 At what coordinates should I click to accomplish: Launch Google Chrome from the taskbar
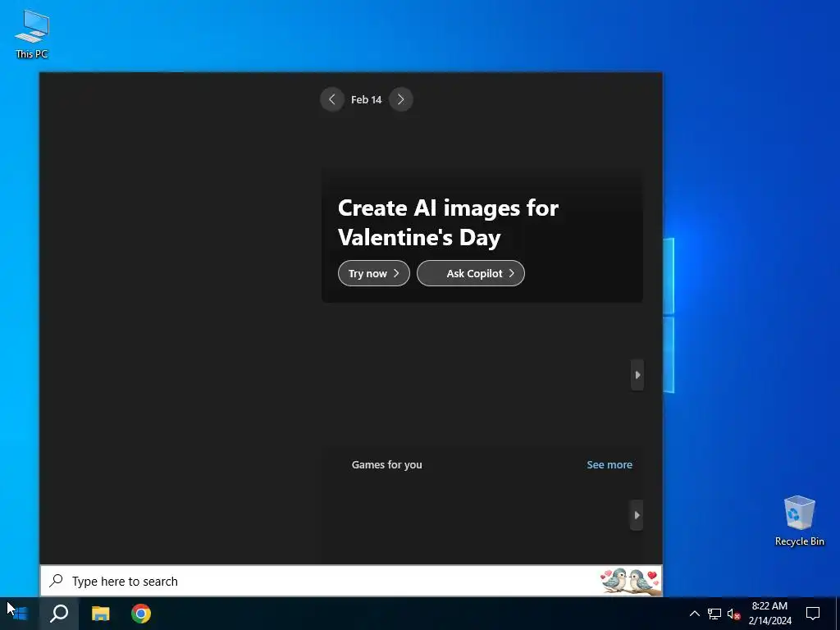[x=141, y=614]
